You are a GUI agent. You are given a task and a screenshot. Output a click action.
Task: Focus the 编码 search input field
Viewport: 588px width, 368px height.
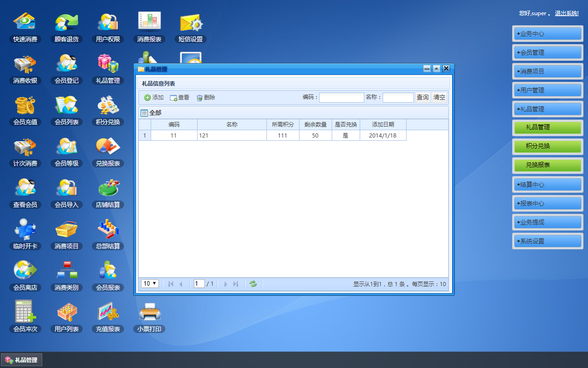341,98
